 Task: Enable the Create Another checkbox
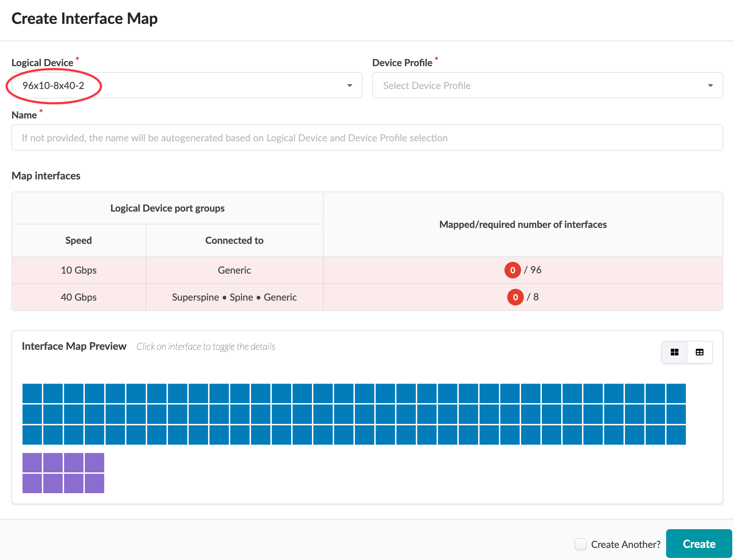pos(581,544)
